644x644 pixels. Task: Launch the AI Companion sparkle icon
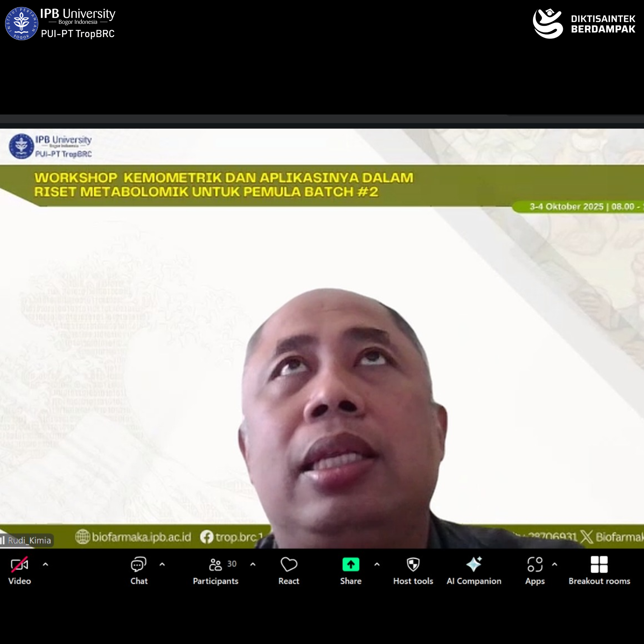[474, 565]
